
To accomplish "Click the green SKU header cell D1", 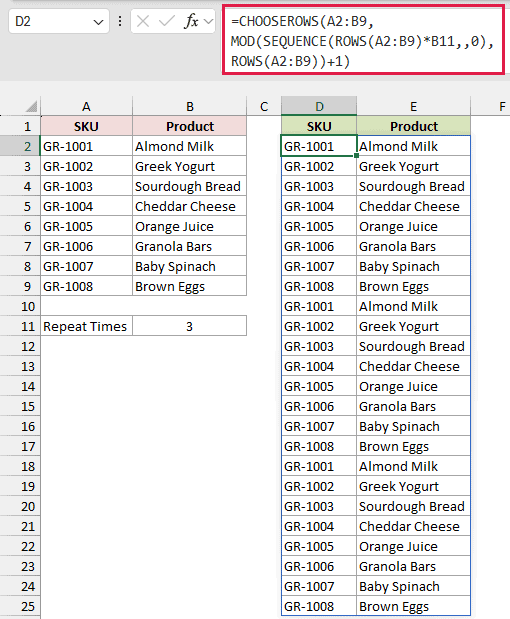I will coord(319,126).
